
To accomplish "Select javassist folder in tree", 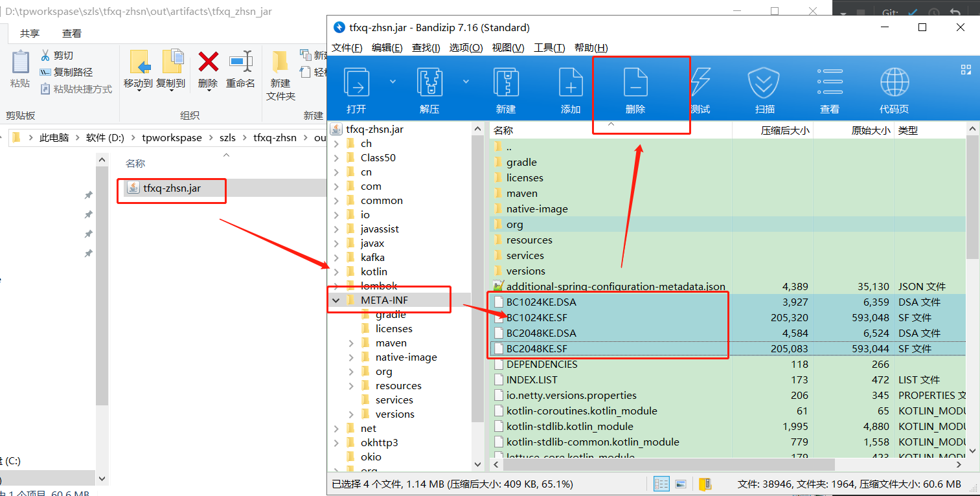I will click(380, 229).
